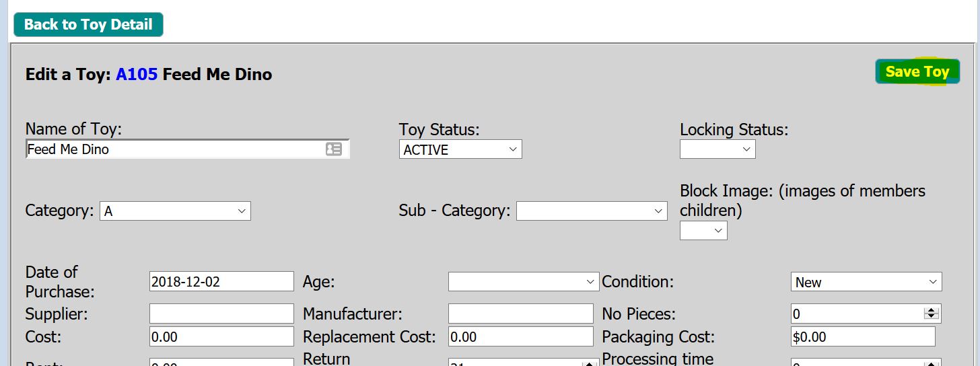This screenshot has height=366, width=980.
Task: Expand the Sub - Category dropdown
Action: coord(592,211)
